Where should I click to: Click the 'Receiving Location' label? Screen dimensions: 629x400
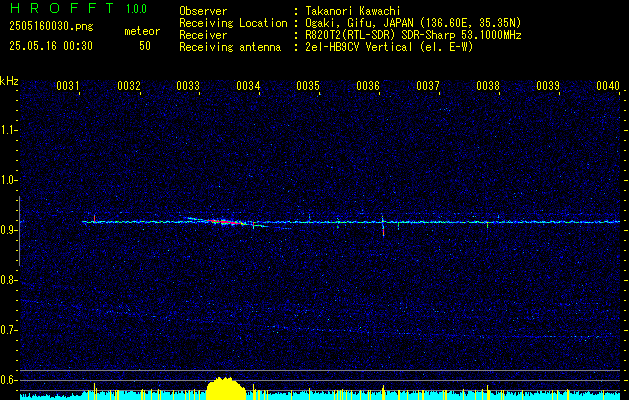[233, 23]
